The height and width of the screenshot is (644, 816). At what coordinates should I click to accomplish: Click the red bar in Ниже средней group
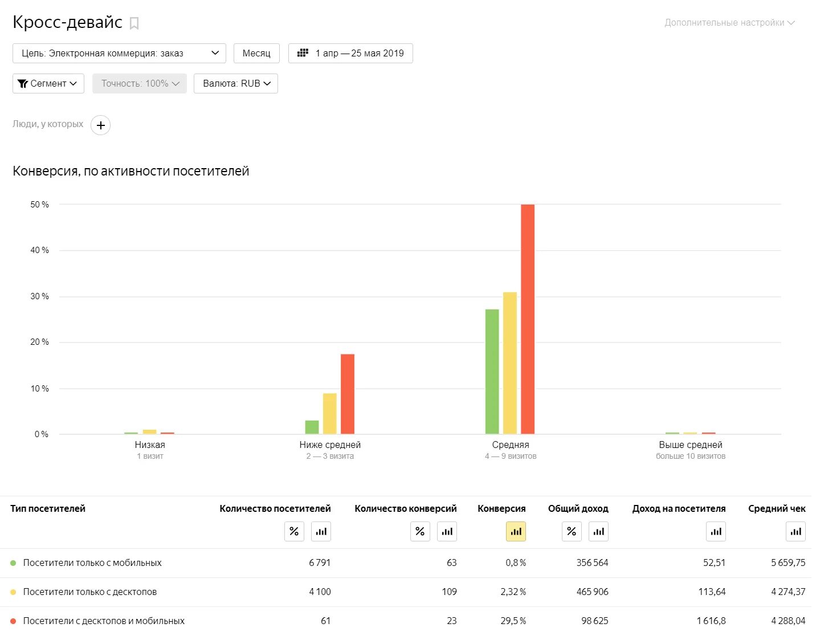pos(348,394)
